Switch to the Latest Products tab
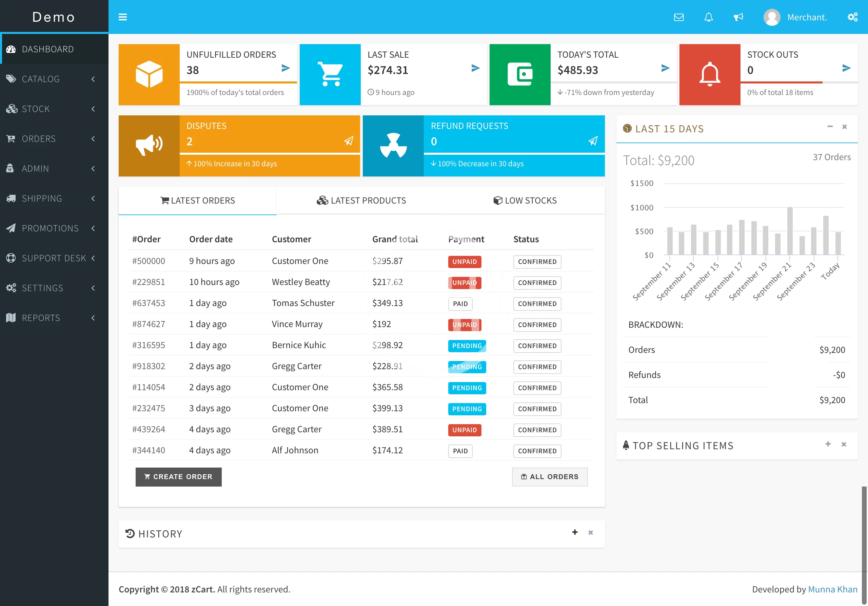Image resolution: width=868 pixels, height=606 pixels. (361, 201)
